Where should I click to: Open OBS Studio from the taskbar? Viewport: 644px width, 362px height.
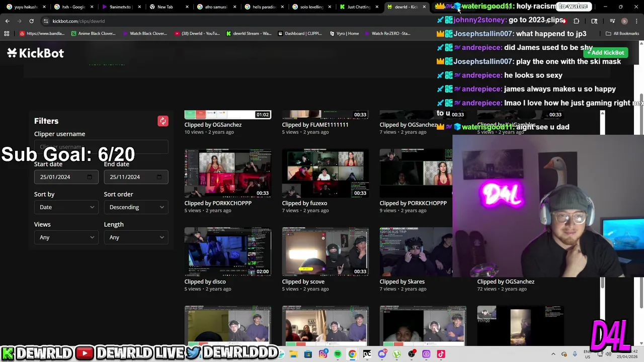point(412,354)
